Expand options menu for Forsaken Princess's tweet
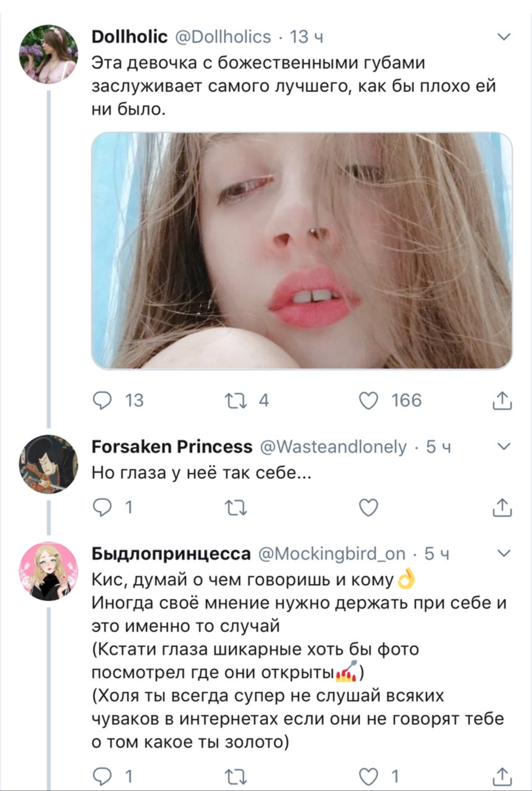532x791 pixels. tap(504, 446)
